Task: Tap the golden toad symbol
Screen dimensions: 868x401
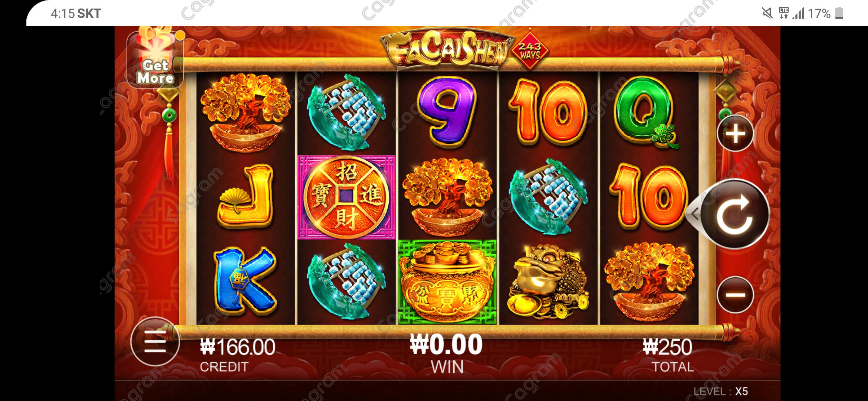Action: point(548,282)
